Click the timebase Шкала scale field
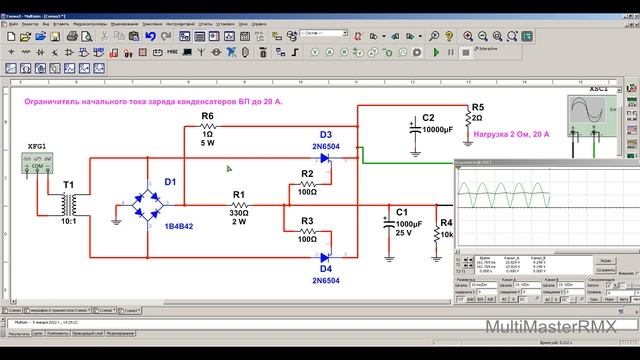640x360 pixels. pos(484,284)
